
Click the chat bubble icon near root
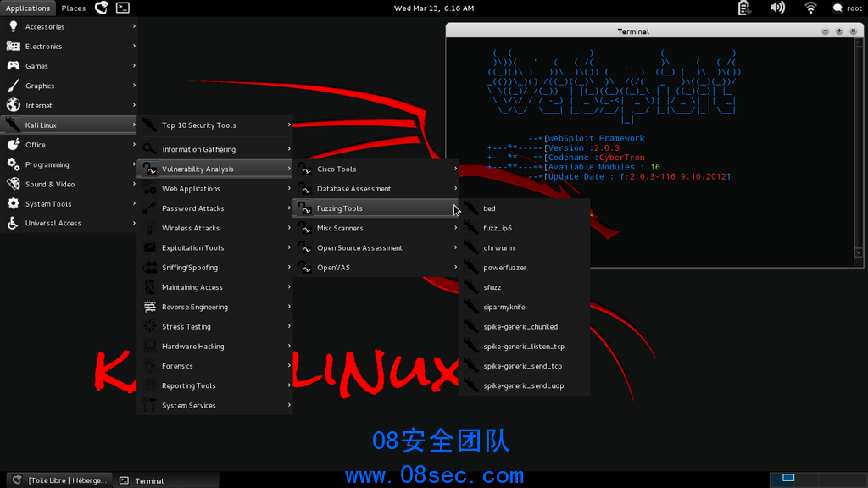(837, 8)
